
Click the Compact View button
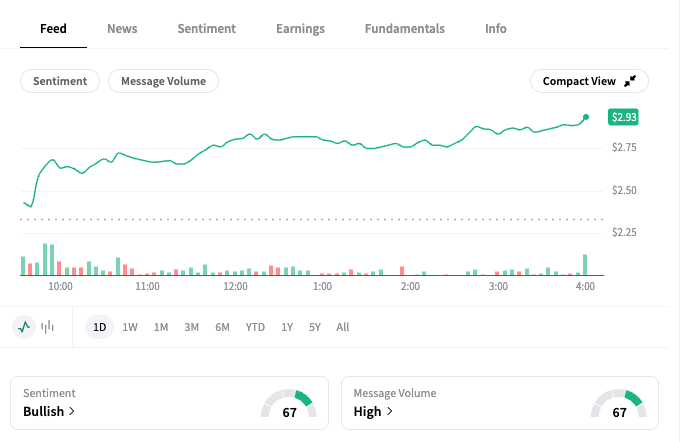click(x=589, y=81)
